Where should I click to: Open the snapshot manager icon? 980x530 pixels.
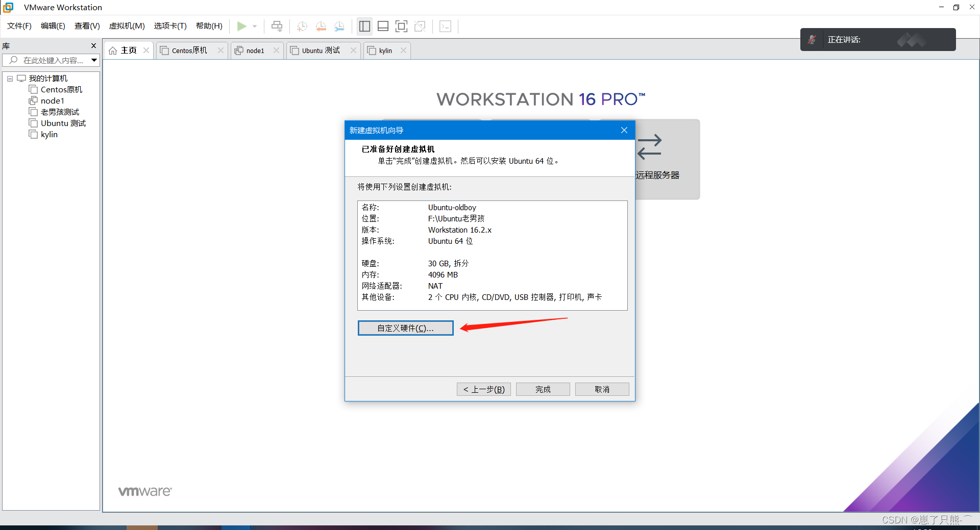coord(339,26)
